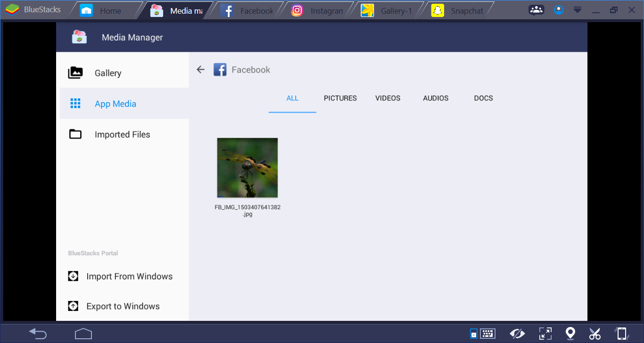Click the Export to Windows upload icon
This screenshot has width=644, height=343.
(73, 306)
